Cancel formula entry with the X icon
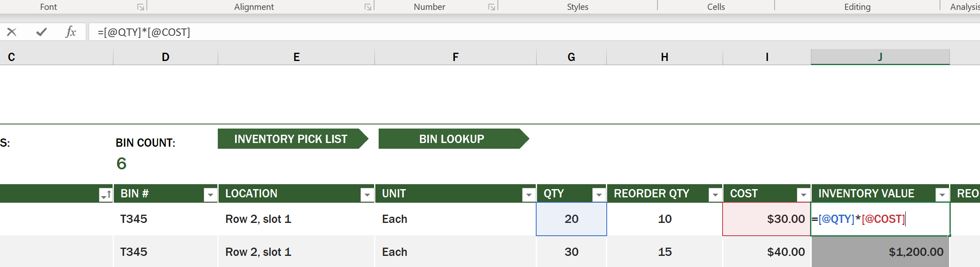 tap(12, 32)
